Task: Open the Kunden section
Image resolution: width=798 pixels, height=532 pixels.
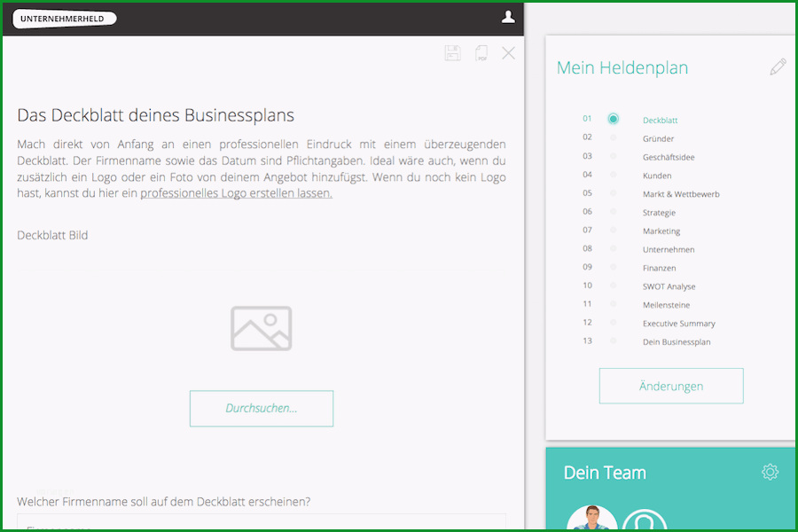Action: click(657, 176)
